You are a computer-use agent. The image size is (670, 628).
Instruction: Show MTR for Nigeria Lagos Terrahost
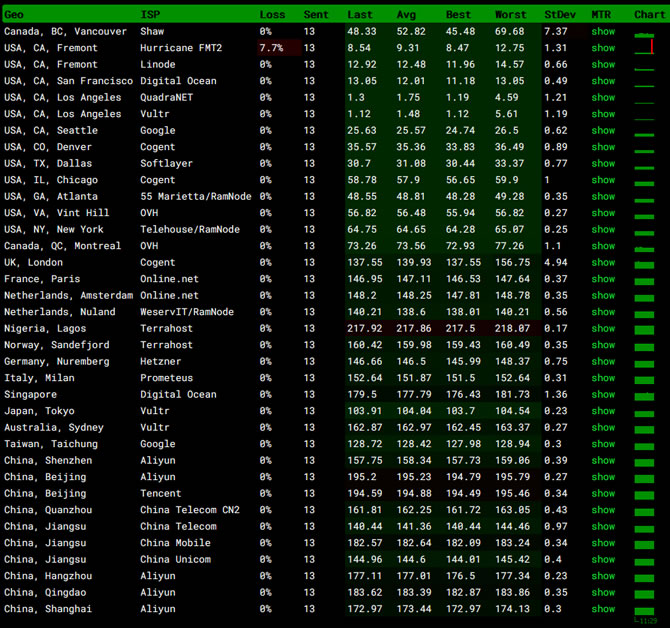603,329
